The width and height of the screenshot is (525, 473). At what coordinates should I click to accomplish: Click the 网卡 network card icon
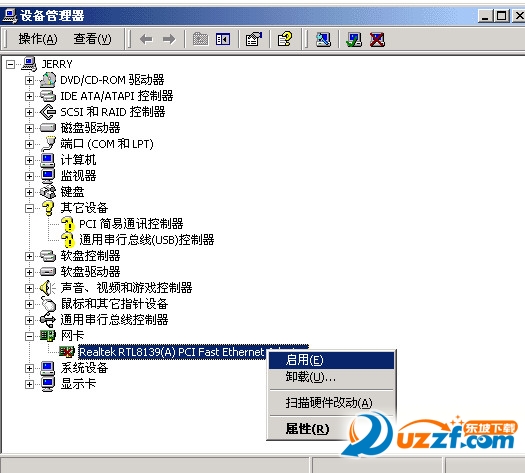click(x=48, y=335)
